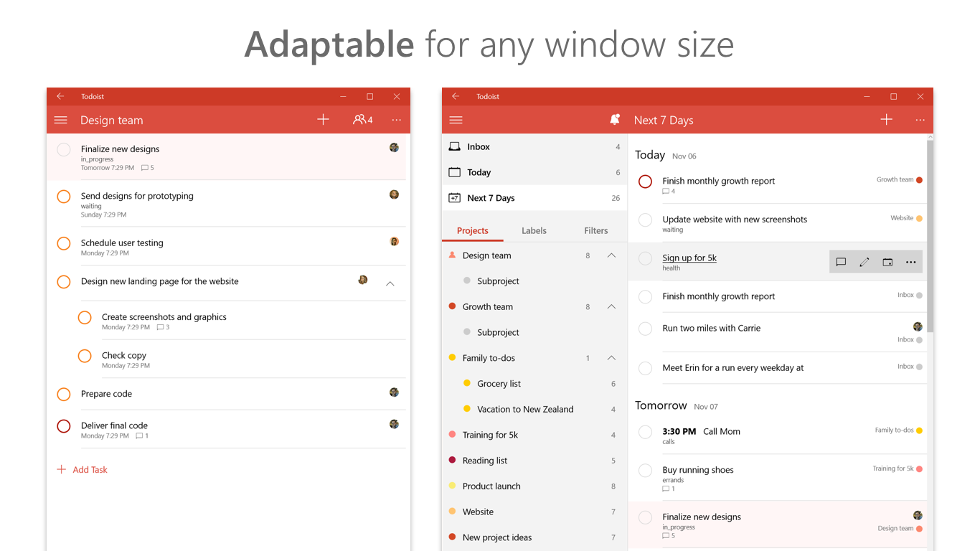
Task: Switch to the Projects tab
Action: point(473,230)
